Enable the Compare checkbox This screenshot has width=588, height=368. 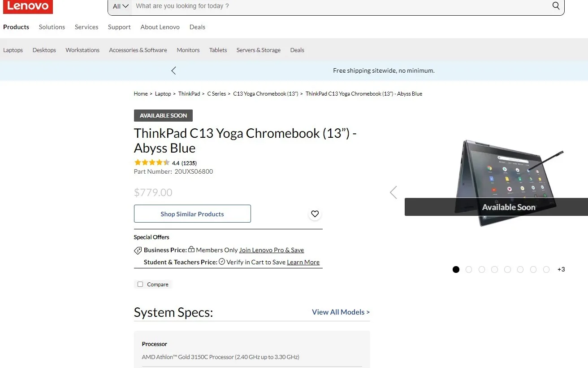[140, 284]
